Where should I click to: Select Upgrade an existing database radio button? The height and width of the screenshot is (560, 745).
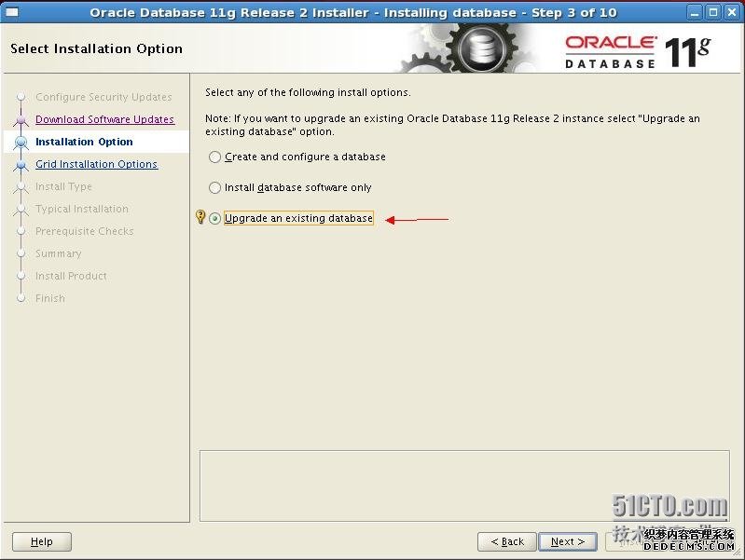(215, 218)
